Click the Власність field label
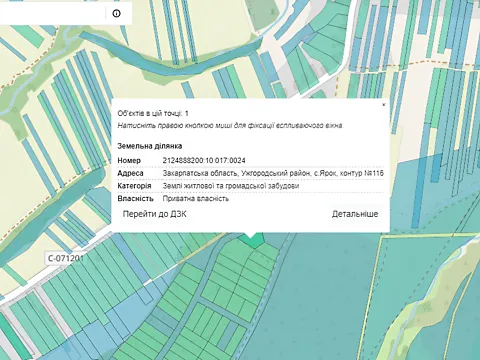Viewport: 480px width, 360px height. tap(135, 199)
